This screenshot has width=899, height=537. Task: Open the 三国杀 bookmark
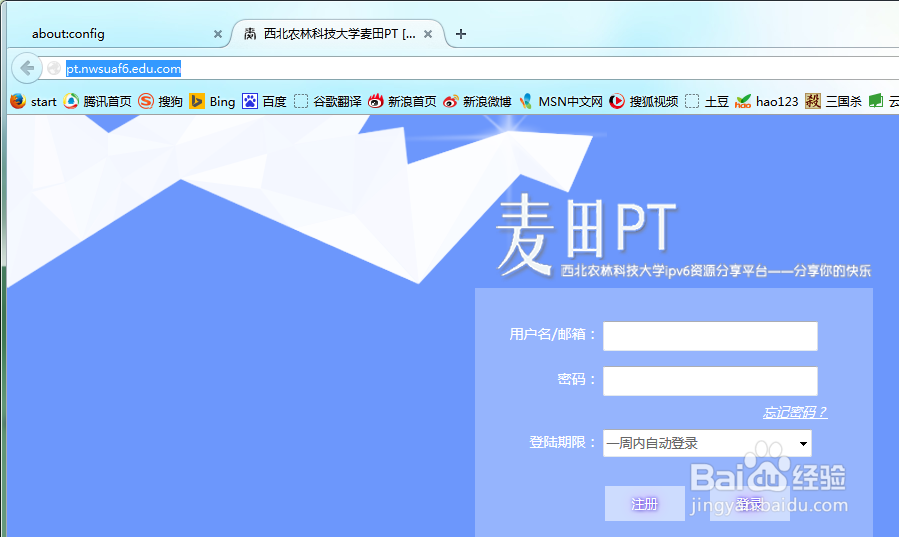coord(833,101)
